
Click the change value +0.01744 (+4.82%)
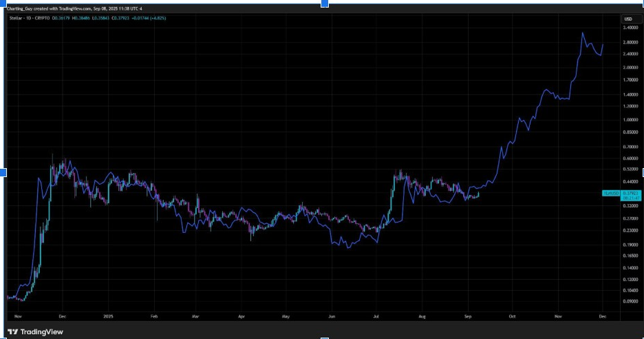tap(149, 18)
